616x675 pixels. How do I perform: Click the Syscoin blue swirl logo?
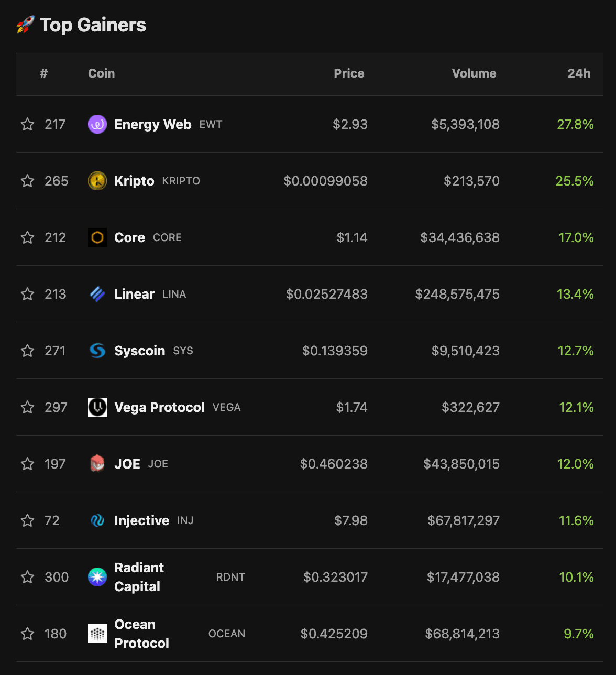click(x=97, y=351)
